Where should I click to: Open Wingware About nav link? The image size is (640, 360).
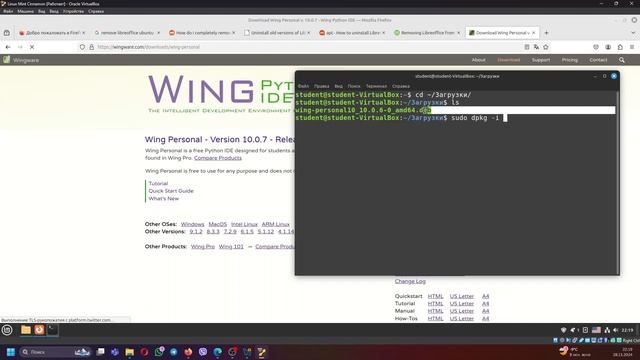point(478,60)
